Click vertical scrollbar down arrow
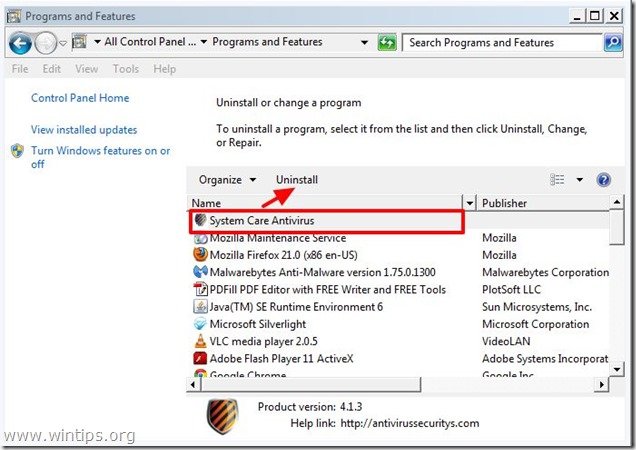The height and width of the screenshot is (450, 636). [x=617, y=369]
